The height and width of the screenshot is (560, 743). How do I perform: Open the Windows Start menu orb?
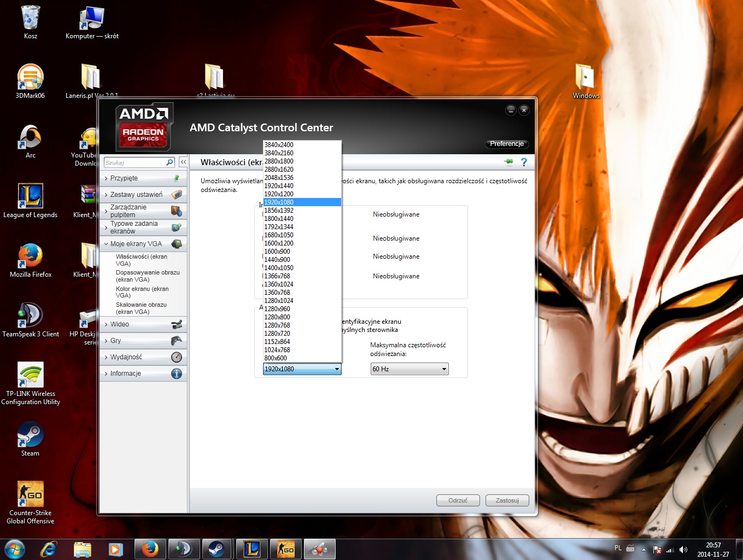tap(15, 549)
